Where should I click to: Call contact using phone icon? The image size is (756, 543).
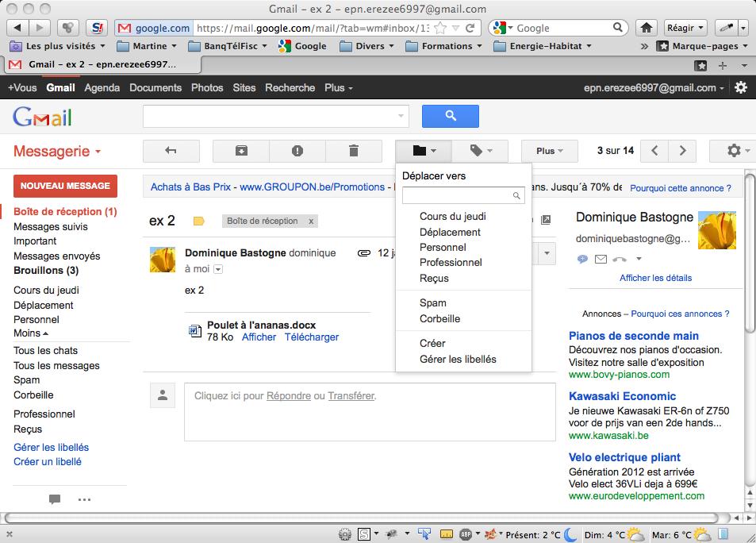click(x=620, y=259)
